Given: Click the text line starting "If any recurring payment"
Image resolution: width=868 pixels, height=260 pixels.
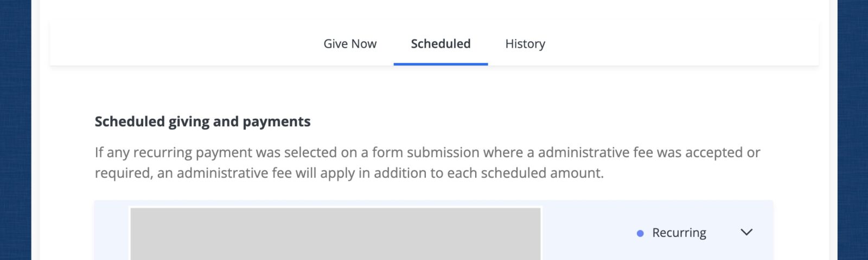Looking at the screenshot, I should [427, 153].
